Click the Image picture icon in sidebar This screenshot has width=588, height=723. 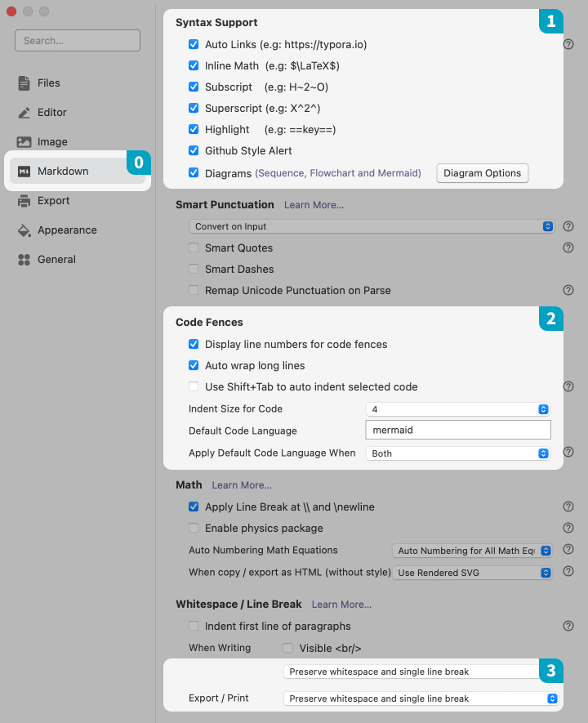[x=24, y=142]
